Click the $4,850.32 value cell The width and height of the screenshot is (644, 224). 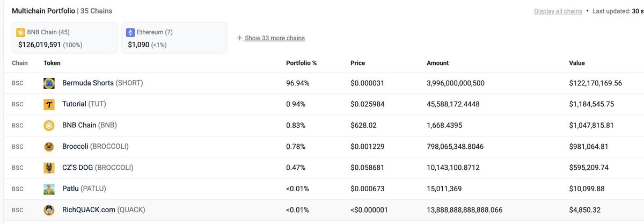[585, 209]
